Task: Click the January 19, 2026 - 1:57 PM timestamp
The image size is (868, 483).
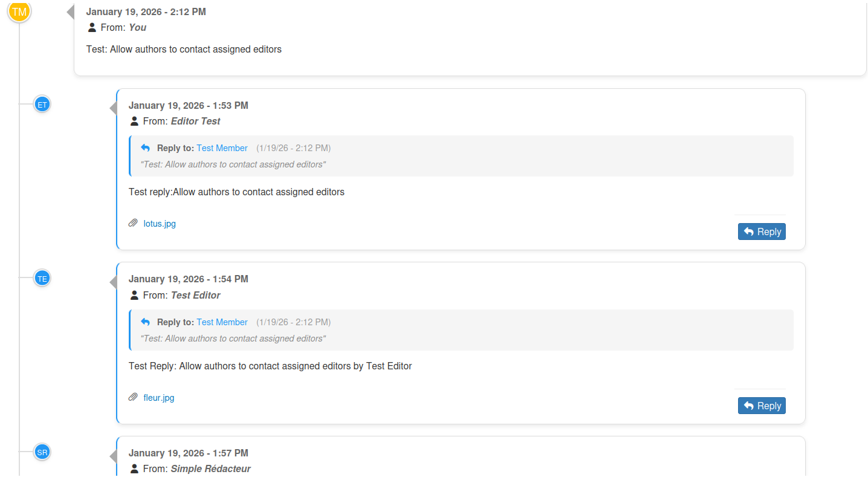Action: tap(188, 453)
